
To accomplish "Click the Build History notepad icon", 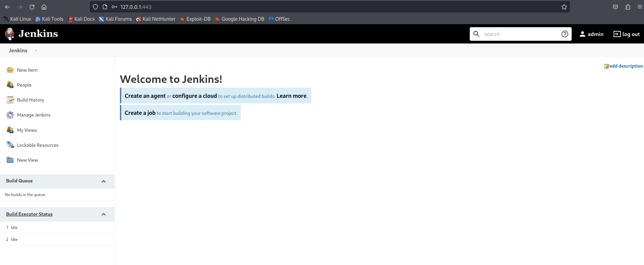I will [x=10, y=100].
